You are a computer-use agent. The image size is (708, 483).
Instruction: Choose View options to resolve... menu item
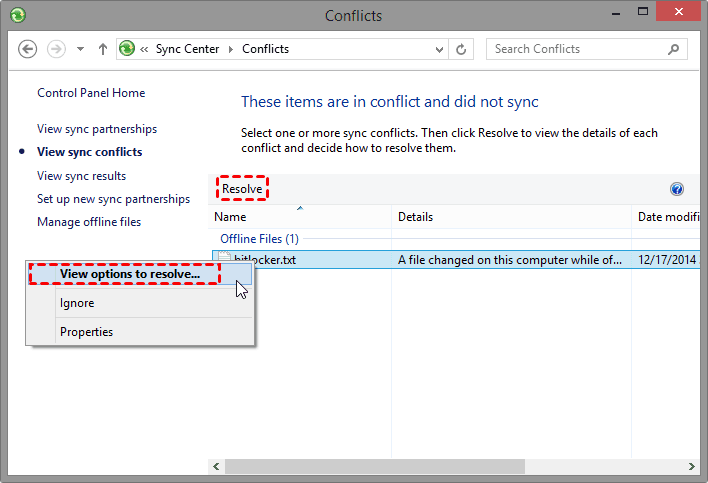point(130,274)
